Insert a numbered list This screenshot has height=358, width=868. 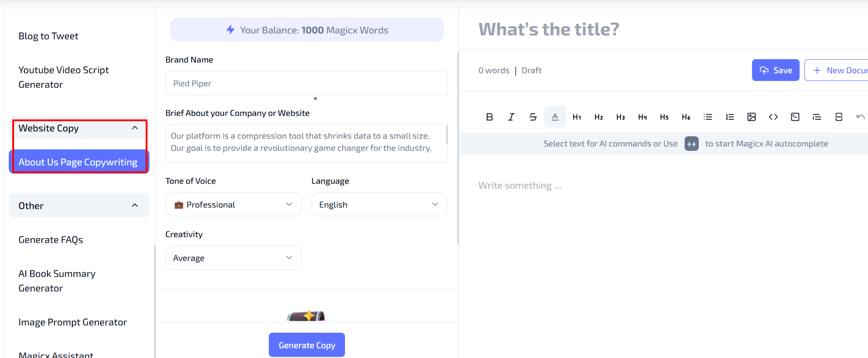[730, 117]
